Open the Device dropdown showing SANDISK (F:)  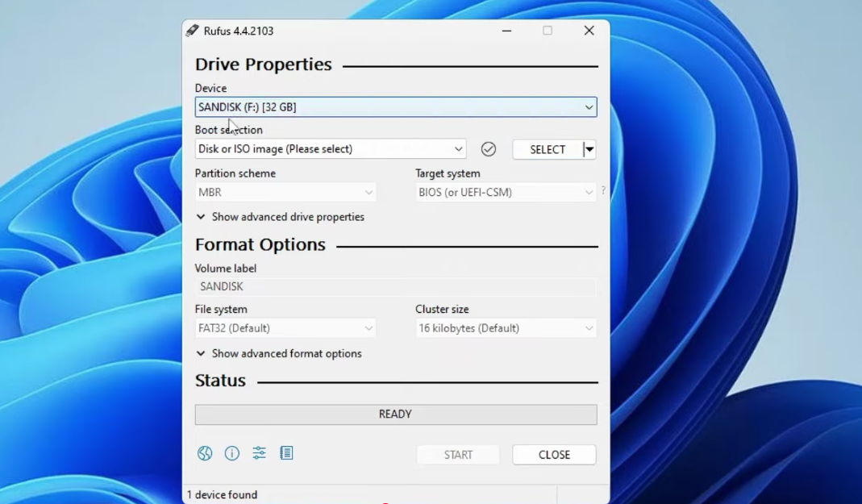point(396,107)
